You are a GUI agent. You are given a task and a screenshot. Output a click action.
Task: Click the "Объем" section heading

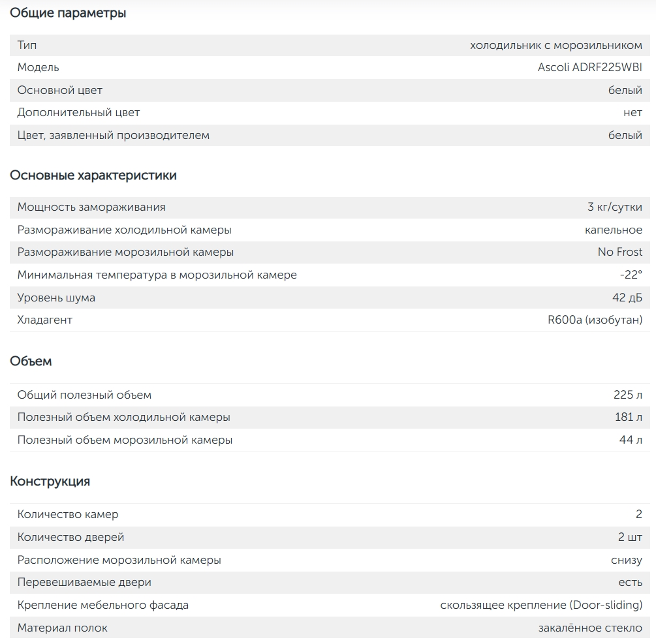click(31, 361)
